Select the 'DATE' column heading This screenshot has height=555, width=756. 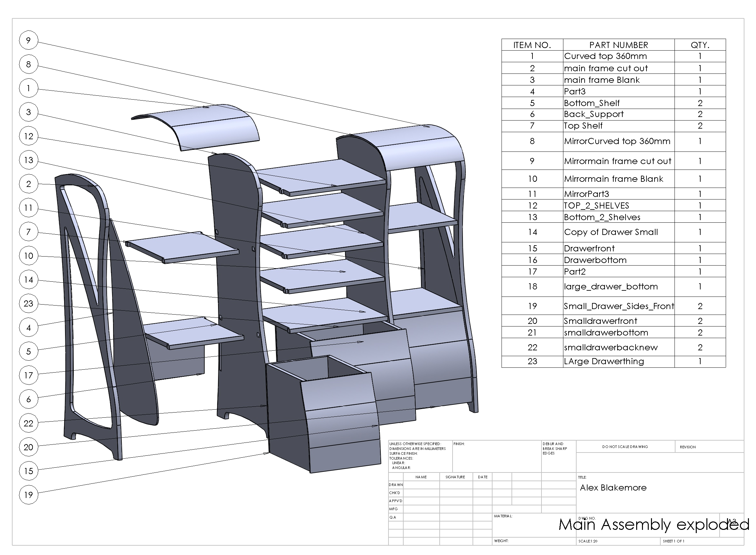(483, 477)
